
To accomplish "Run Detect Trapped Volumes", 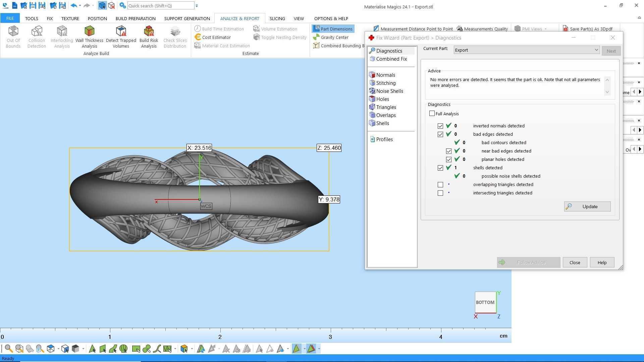I will tap(121, 37).
